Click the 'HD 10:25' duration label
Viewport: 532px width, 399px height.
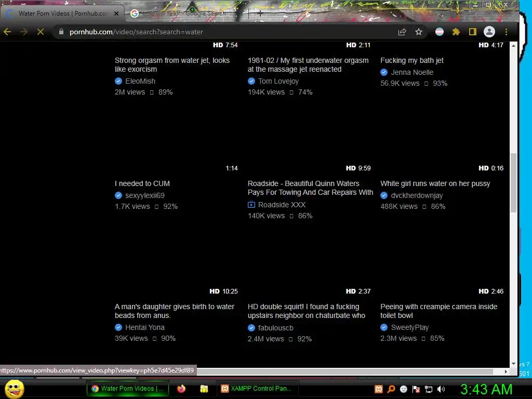click(223, 291)
